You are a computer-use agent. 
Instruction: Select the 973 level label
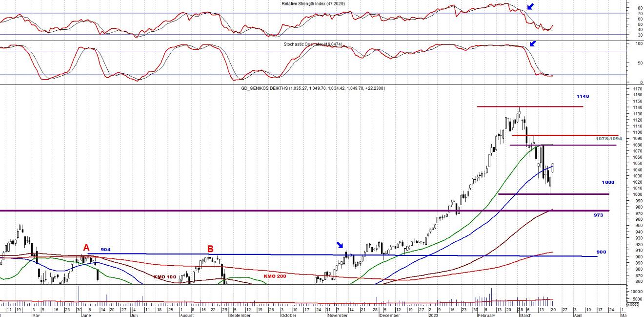599,215
